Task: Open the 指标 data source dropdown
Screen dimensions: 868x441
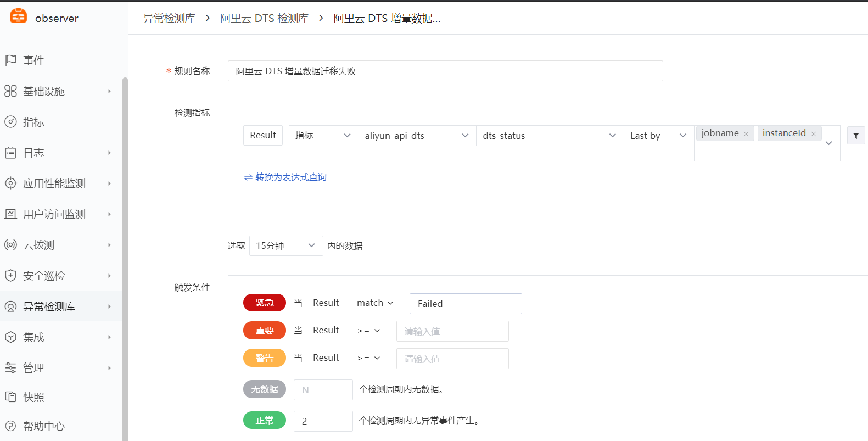Action: tap(323, 136)
